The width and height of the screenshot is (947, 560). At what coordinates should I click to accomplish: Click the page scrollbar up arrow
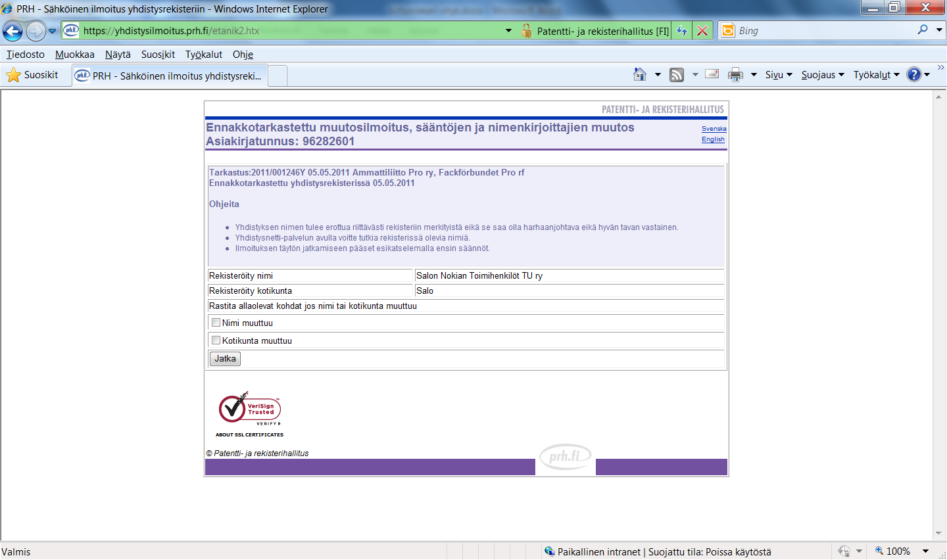(x=938, y=97)
